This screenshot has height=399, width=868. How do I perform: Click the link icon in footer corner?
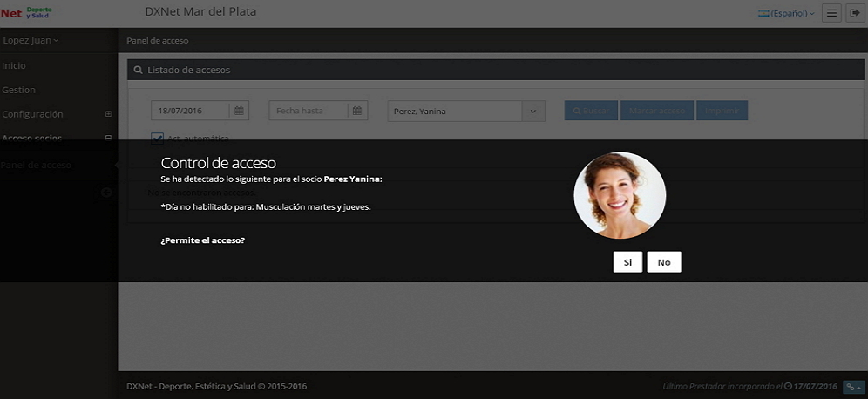pyautogui.click(x=853, y=387)
